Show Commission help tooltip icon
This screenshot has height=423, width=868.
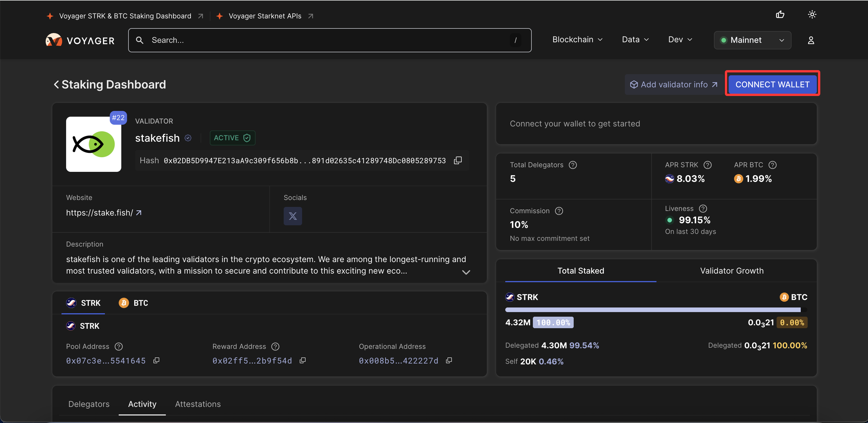click(559, 211)
